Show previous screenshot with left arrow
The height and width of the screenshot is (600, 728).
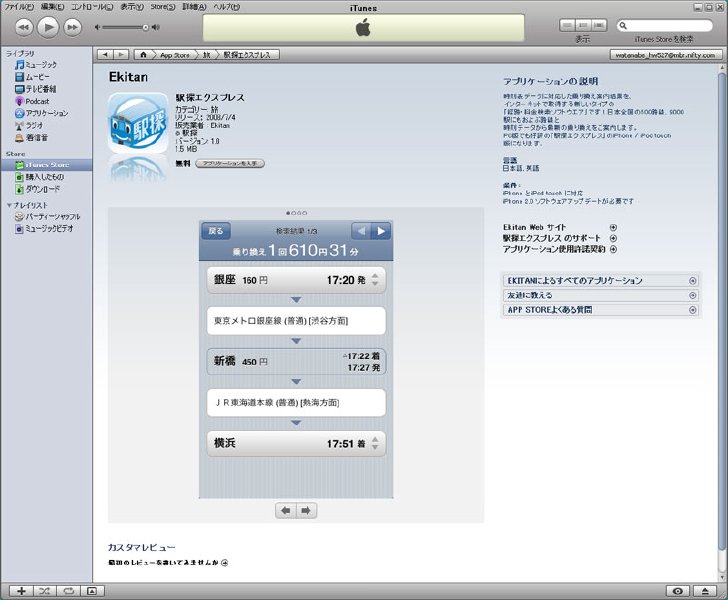click(x=286, y=510)
